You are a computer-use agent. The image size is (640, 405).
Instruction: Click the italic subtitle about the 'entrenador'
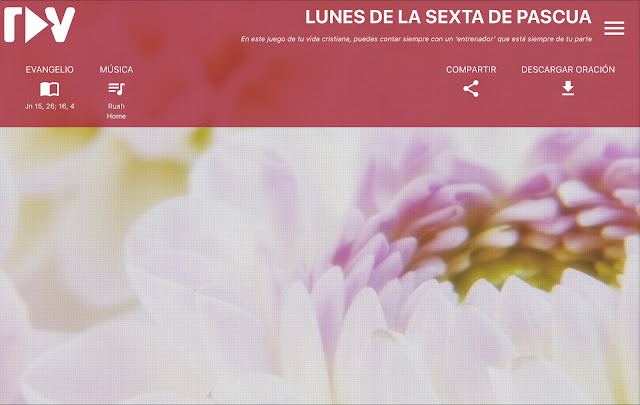pyautogui.click(x=416, y=39)
